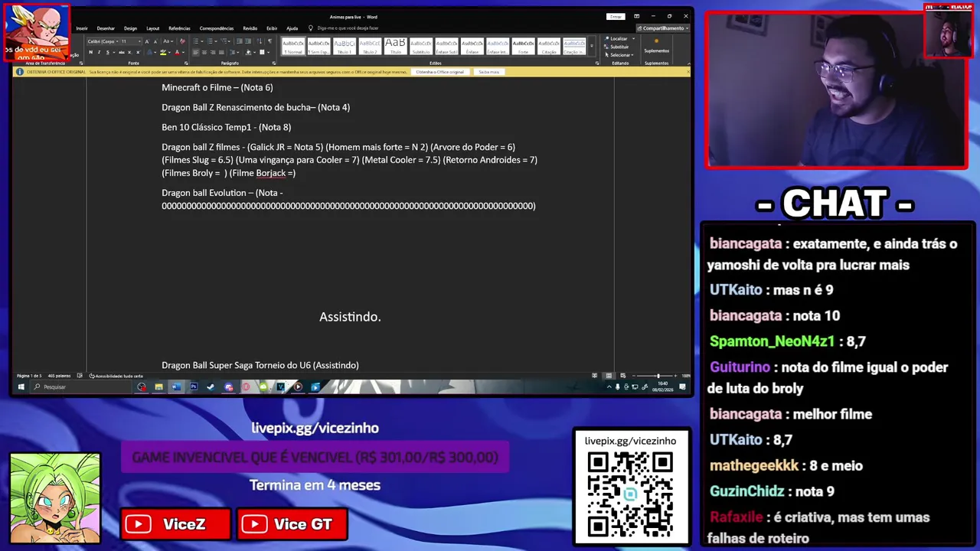Click Ben 10 Clássico Temp1 line
This screenshot has width=980, height=551.
pyautogui.click(x=227, y=127)
